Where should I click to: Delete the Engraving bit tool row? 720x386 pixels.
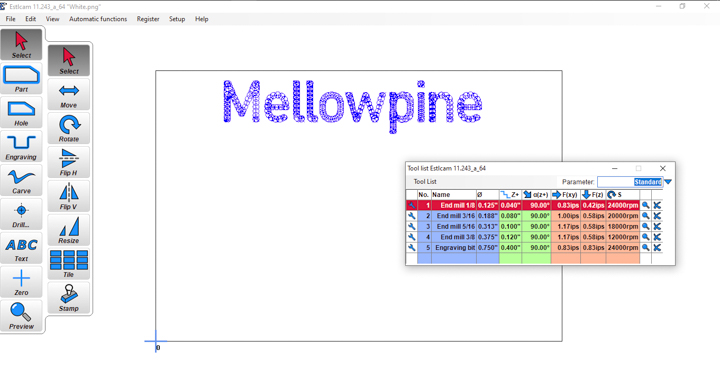pos(657,247)
